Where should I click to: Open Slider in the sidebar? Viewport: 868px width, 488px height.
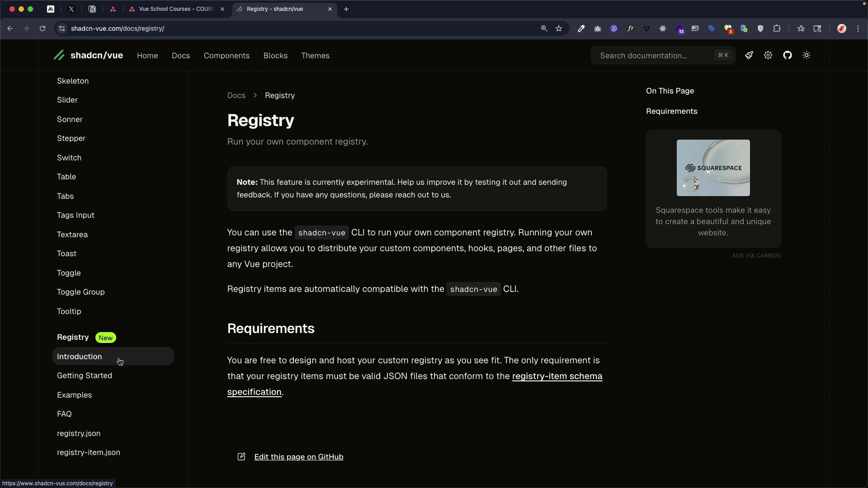click(x=67, y=100)
